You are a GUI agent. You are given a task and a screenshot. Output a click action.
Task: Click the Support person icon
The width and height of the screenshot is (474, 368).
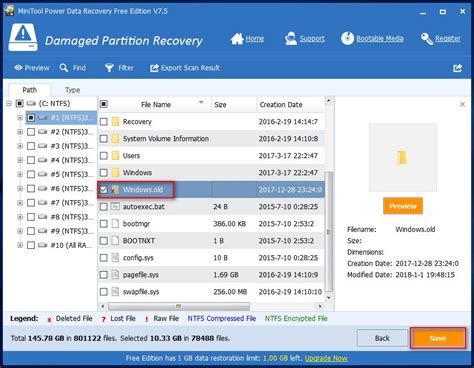tap(291, 39)
